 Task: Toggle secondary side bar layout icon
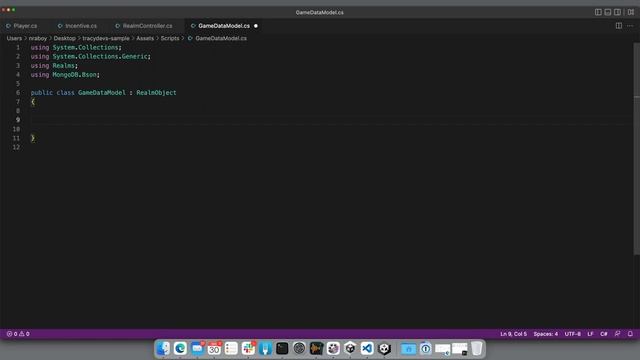point(618,12)
